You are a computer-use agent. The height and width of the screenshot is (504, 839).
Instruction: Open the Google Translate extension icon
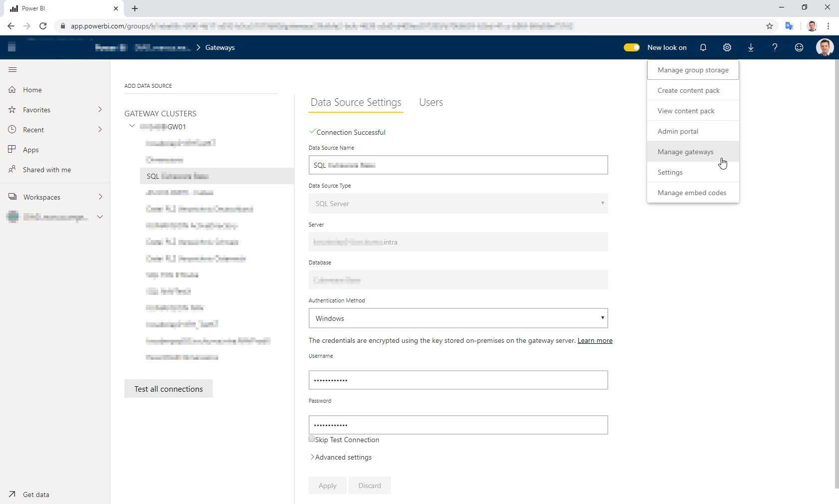(x=790, y=26)
